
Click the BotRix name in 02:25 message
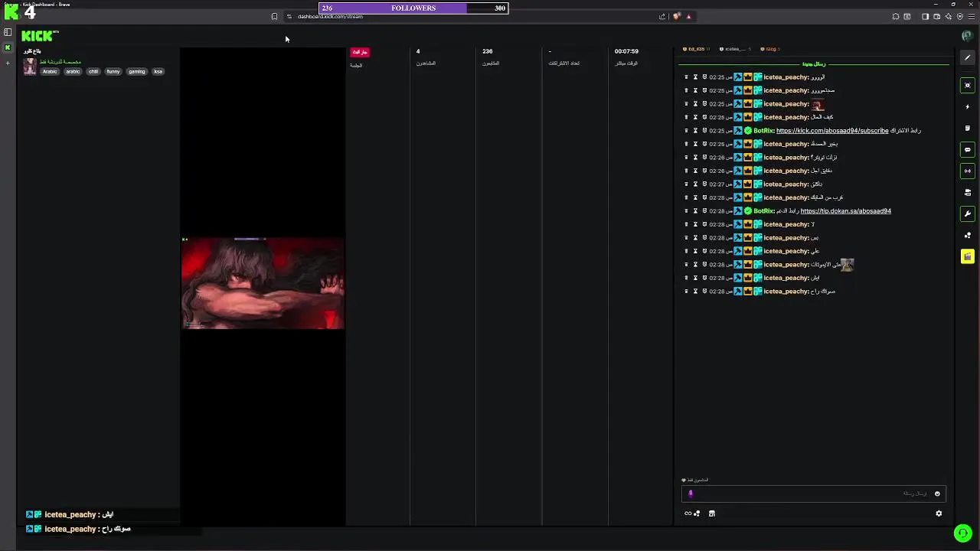[764, 131]
